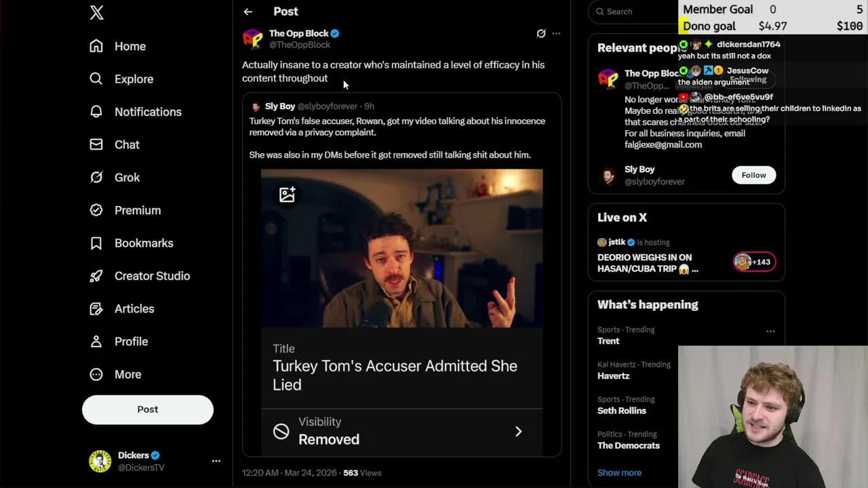The height and width of the screenshot is (488, 868).
Task: Open Profile person icon
Action: [x=96, y=342]
